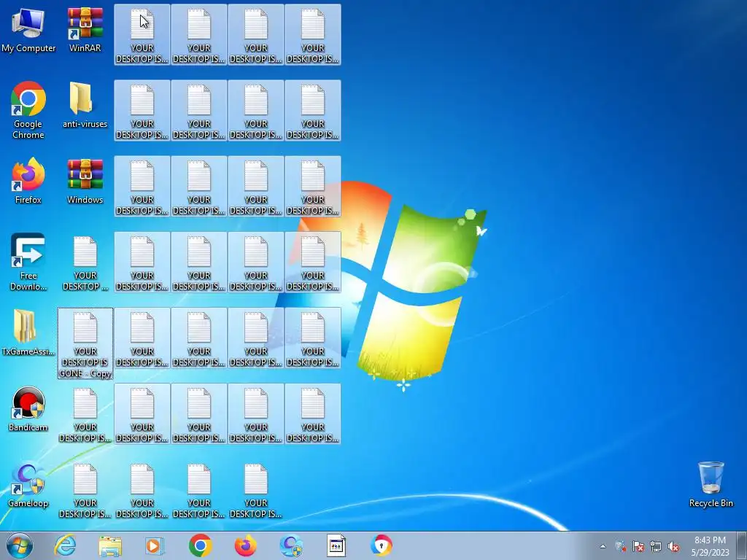Select the WinRAR shortcut on the desktop
The width and height of the screenshot is (747, 560).
point(85,30)
